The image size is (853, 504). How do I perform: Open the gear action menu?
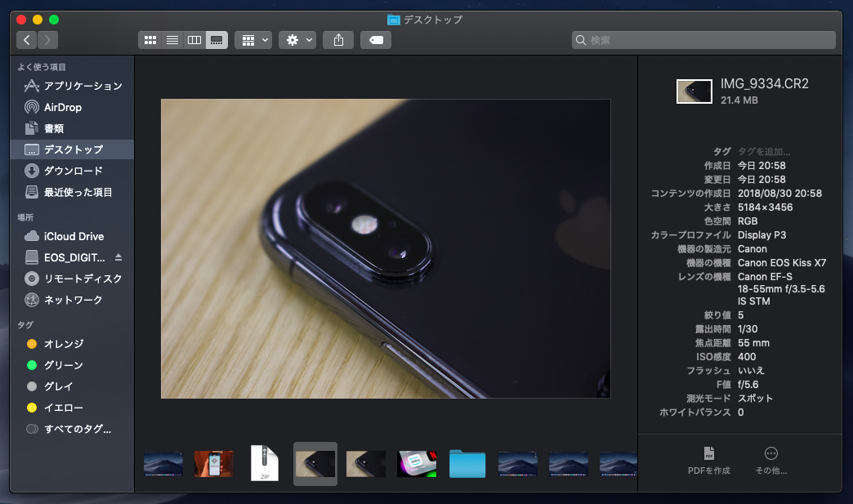297,40
